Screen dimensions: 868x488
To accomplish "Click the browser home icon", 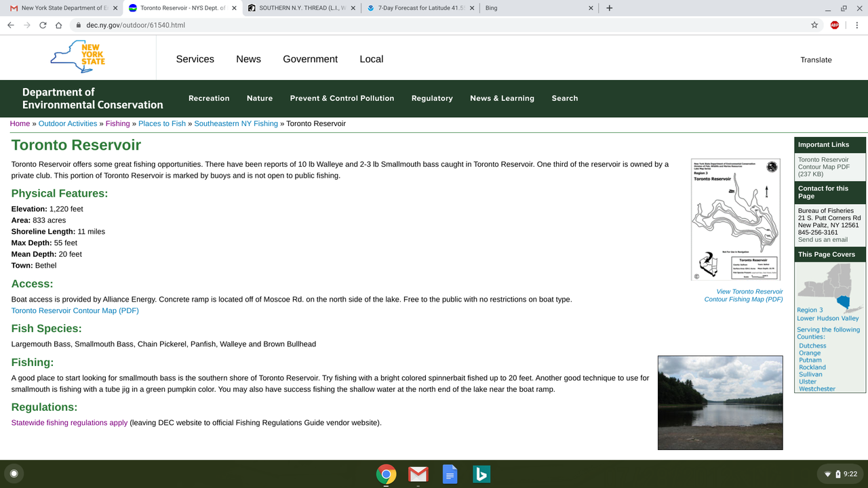I will [x=58, y=23].
